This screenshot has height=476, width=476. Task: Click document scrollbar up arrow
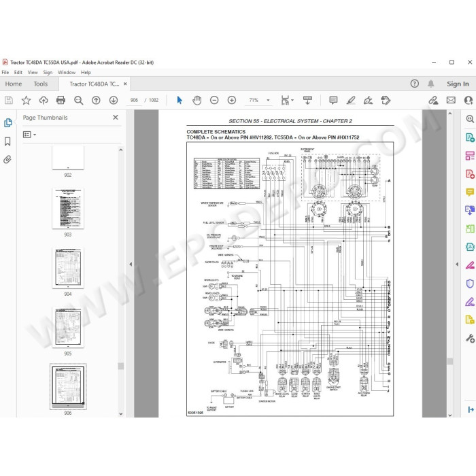pos(450,114)
